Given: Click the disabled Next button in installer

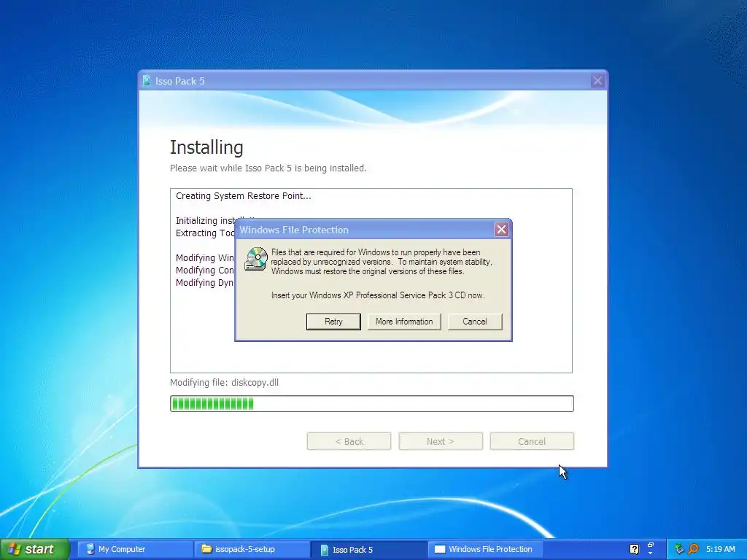Looking at the screenshot, I should (440, 441).
